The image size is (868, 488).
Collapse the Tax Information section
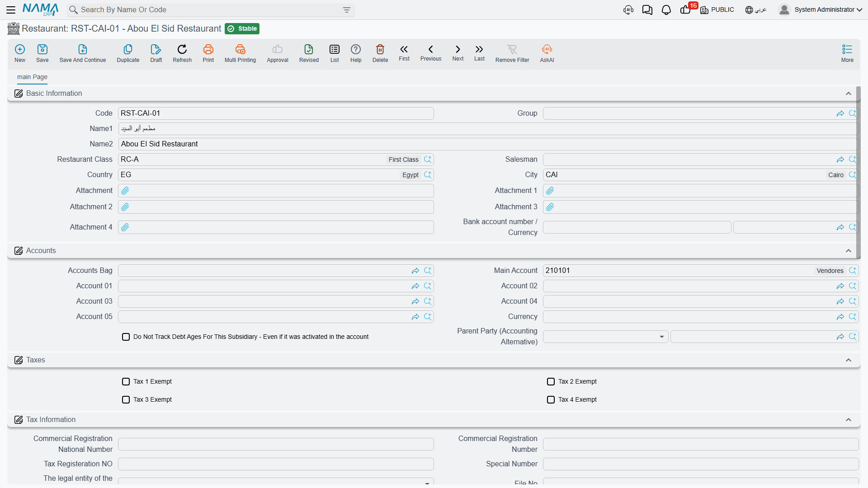point(849,420)
